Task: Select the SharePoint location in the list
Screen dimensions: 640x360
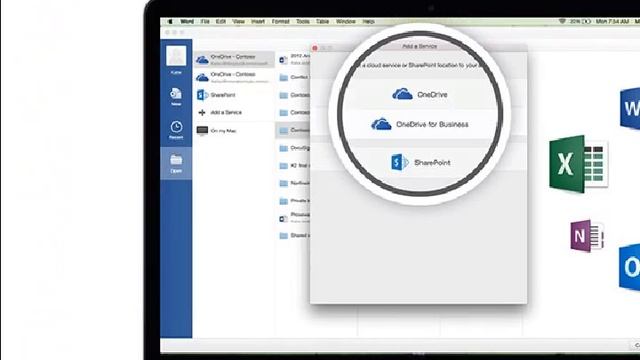Action: coord(234,95)
